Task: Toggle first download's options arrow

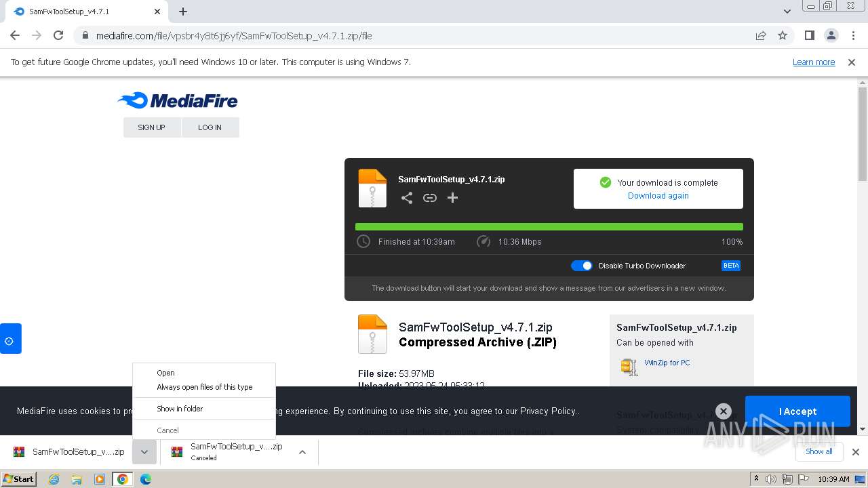Action: 144,452
